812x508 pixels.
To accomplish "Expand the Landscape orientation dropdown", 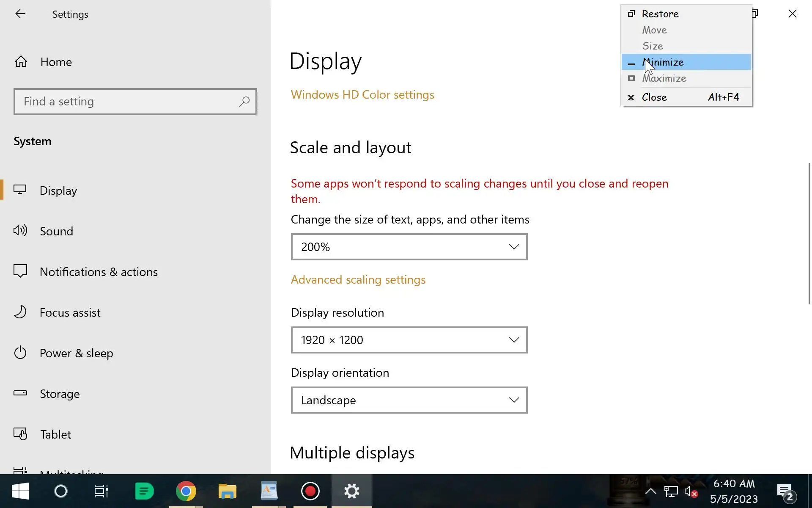I will click(409, 400).
